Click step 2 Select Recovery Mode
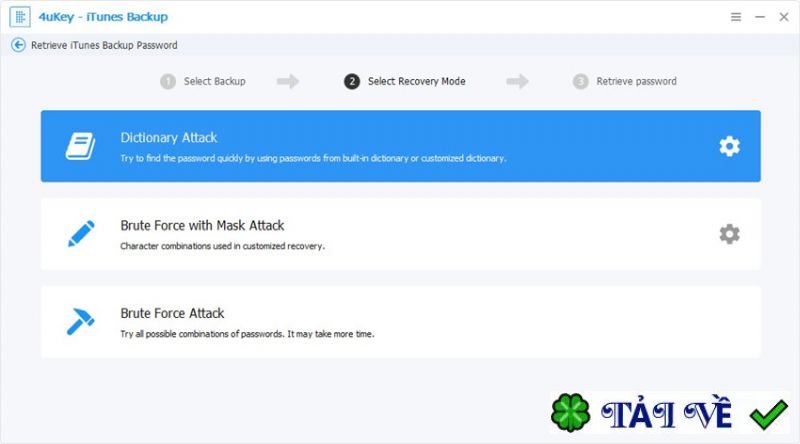 [x=405, y=81]
